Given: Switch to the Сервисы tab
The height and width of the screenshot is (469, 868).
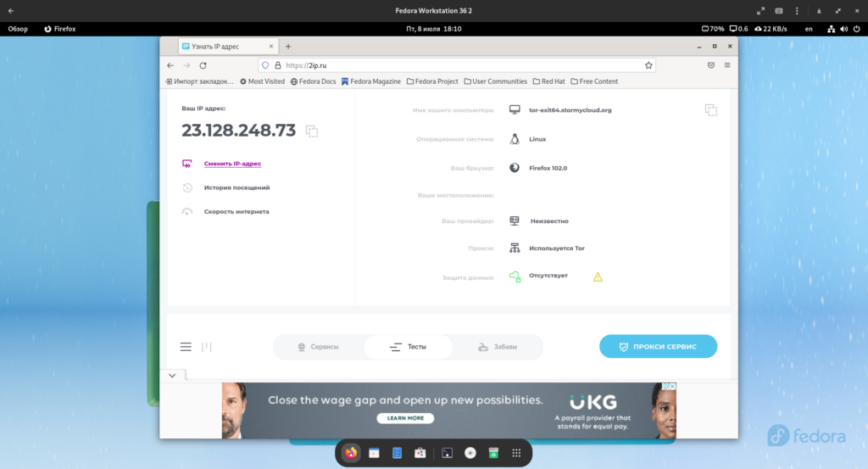Looking at the screenshot, I should [x=319, y=347].
